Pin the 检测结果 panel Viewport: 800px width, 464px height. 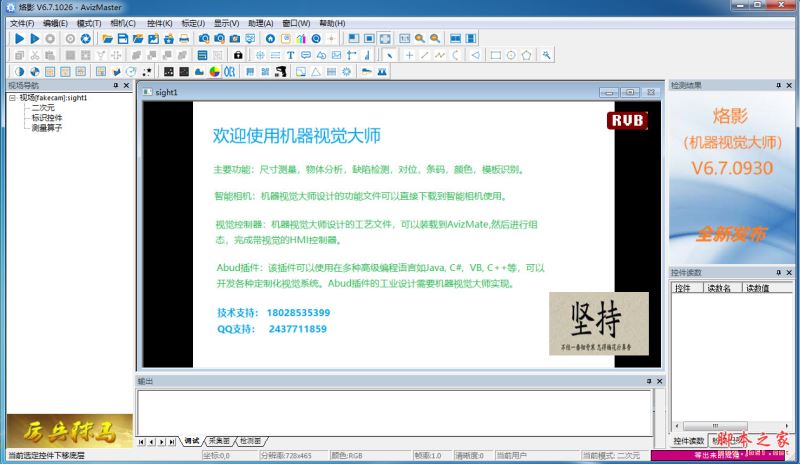pyautogui.click(x=779, y=85)
